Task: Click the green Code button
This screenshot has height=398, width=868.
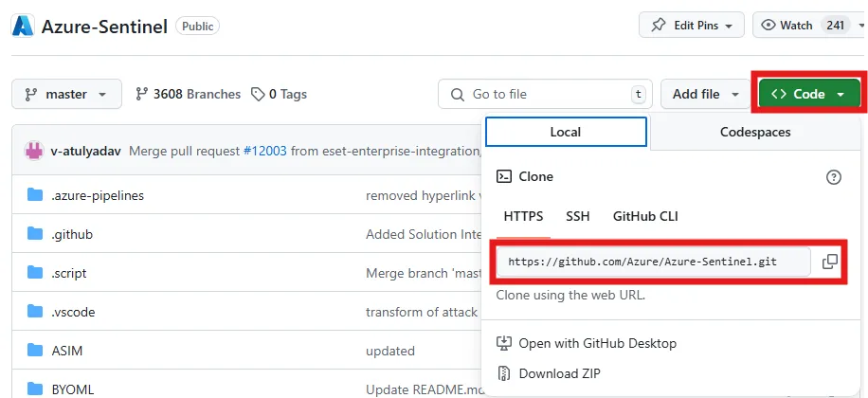Action: click(x=808, y=94)
